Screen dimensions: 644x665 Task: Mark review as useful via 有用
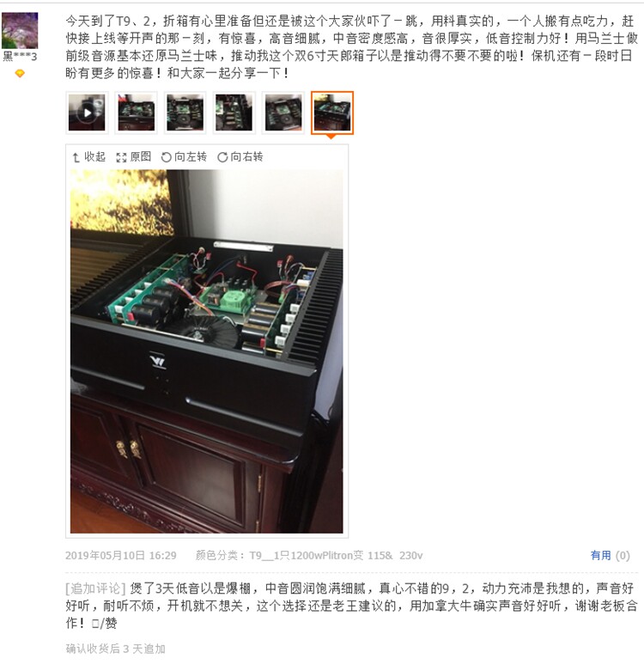pos(601,555)
